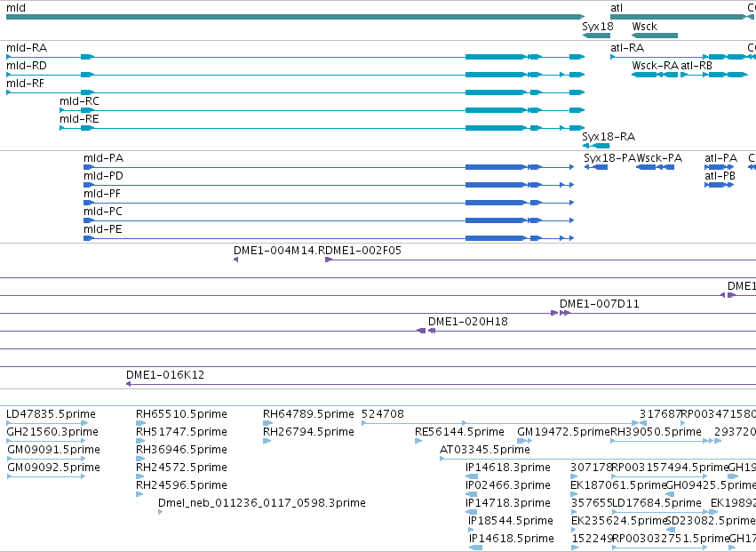Open the mld-PC protein feature

click(329, 220)
